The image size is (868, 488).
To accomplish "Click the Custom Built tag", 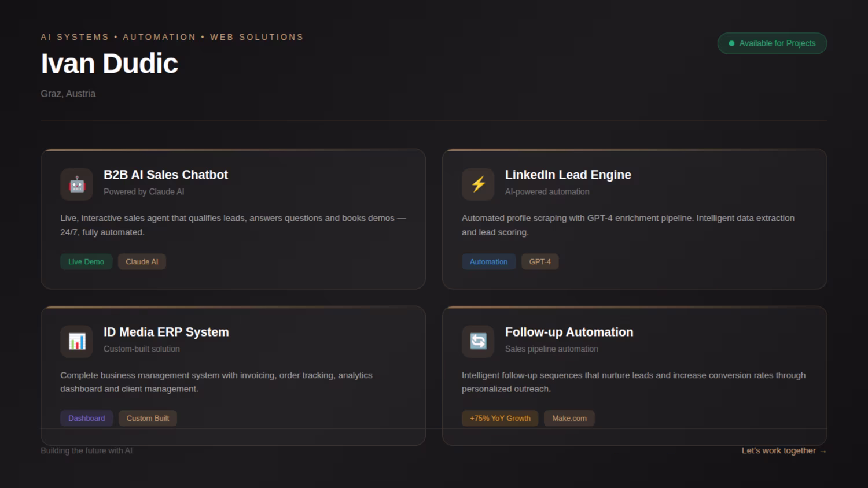I will pos(148,419).
